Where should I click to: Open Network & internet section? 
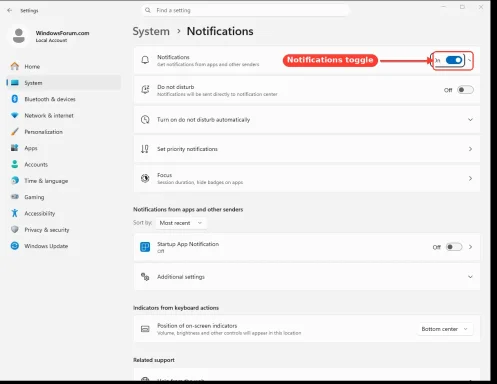pyautogui.click(x=63, y=115)
